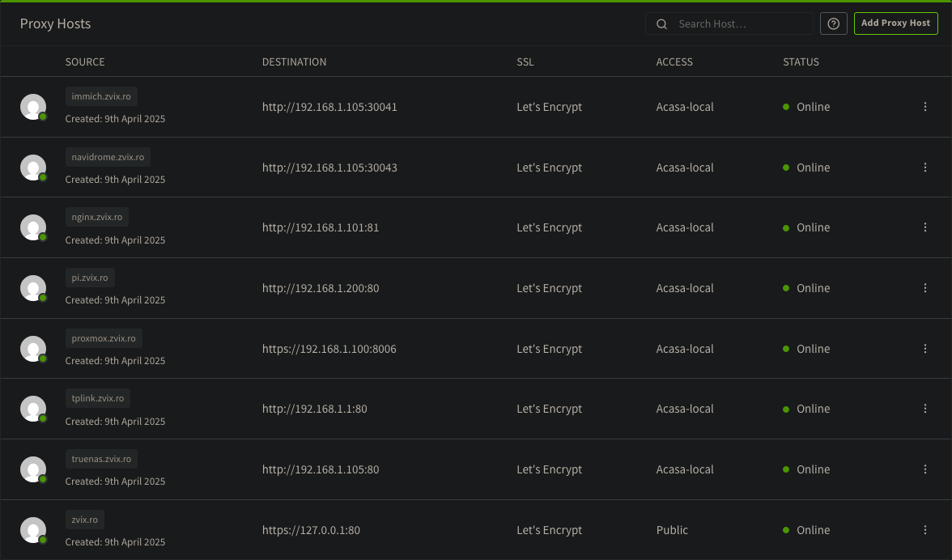
Task: Click the Add Proxy Host button
Action: coord(895,23)
